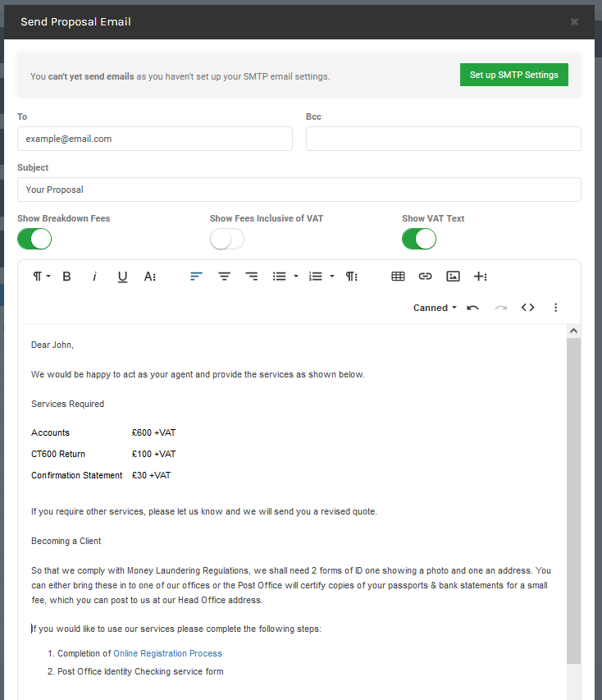Open more rich insert options (plus icon)
The width and height of the screenshot is (602, 700).
(x=480, y=277)
